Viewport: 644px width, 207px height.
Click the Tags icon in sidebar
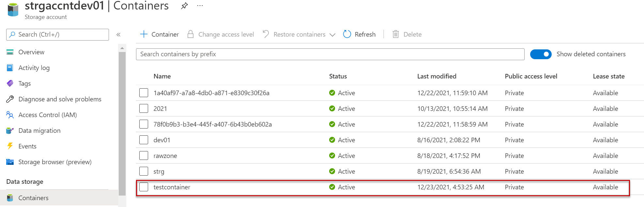pos(10,83)
